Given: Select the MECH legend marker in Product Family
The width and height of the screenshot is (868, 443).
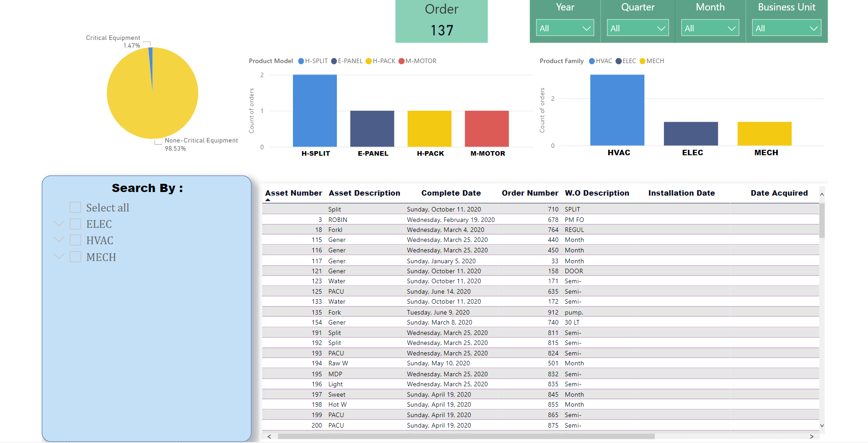Looking at the screenshot, I should pos(642,61).
